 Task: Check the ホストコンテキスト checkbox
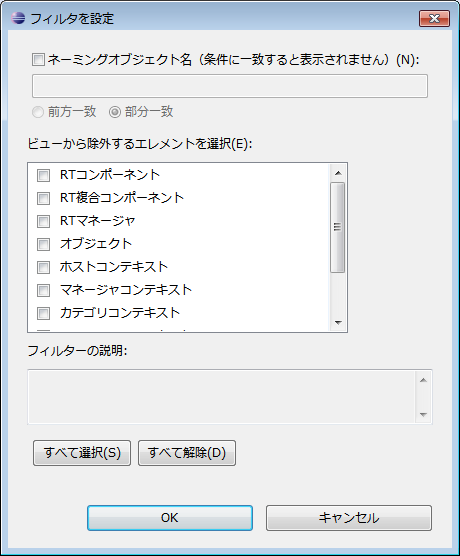click(43, 267)
